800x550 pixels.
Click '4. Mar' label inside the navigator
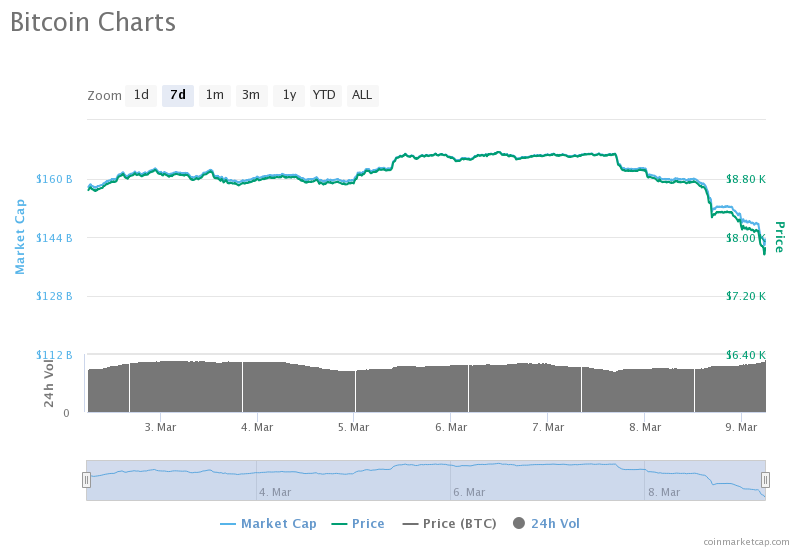click(x=275, y=492)
